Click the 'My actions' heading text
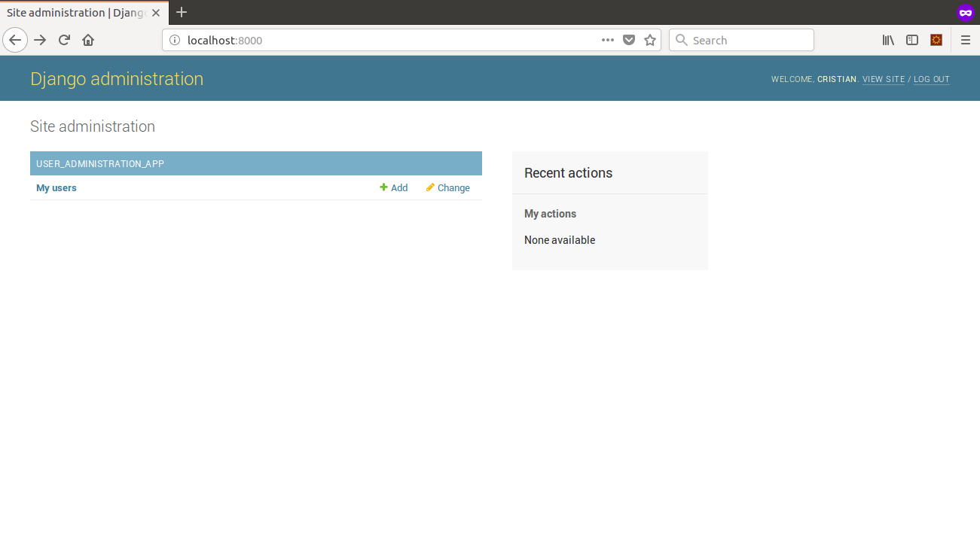 point(550,214)
